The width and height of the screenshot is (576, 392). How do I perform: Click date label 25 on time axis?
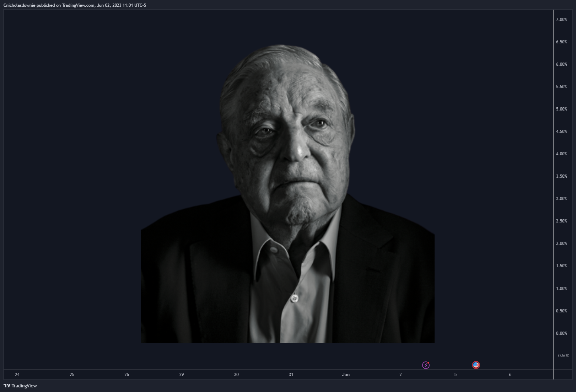[72, 375]
